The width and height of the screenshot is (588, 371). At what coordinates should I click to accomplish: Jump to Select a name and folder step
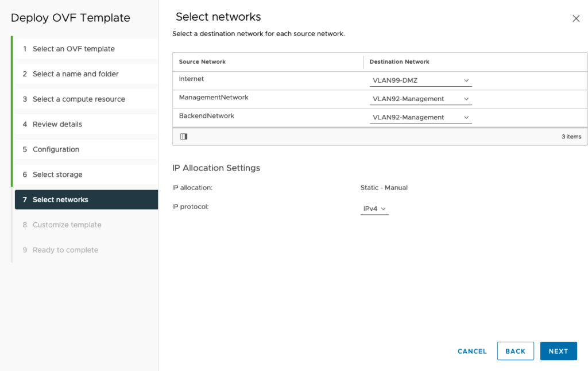75,74
